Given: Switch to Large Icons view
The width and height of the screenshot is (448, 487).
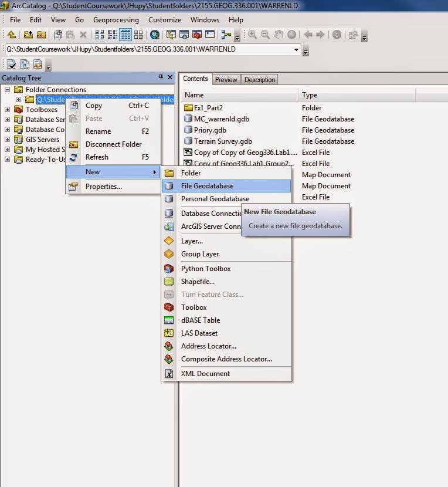Looking at the screenshot, I should click(x=99, y=35).
